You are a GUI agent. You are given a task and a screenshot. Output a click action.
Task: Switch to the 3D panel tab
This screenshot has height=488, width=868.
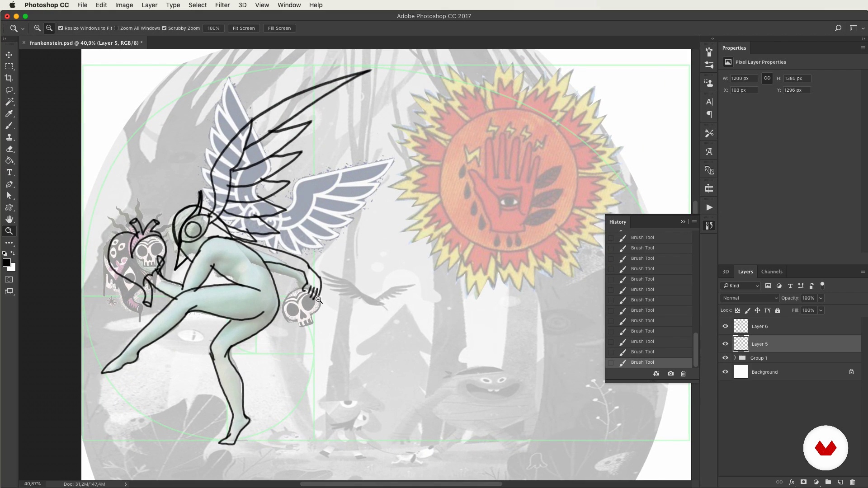[726, 272]
